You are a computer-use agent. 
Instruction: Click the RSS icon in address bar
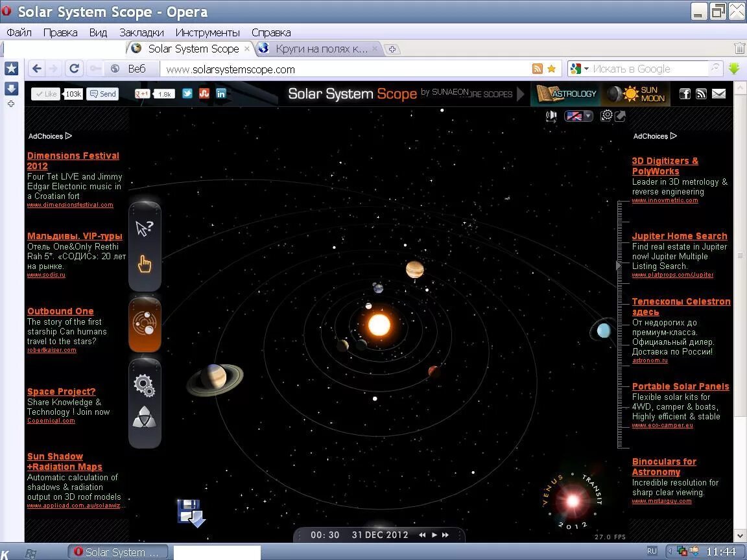[538, 69]
